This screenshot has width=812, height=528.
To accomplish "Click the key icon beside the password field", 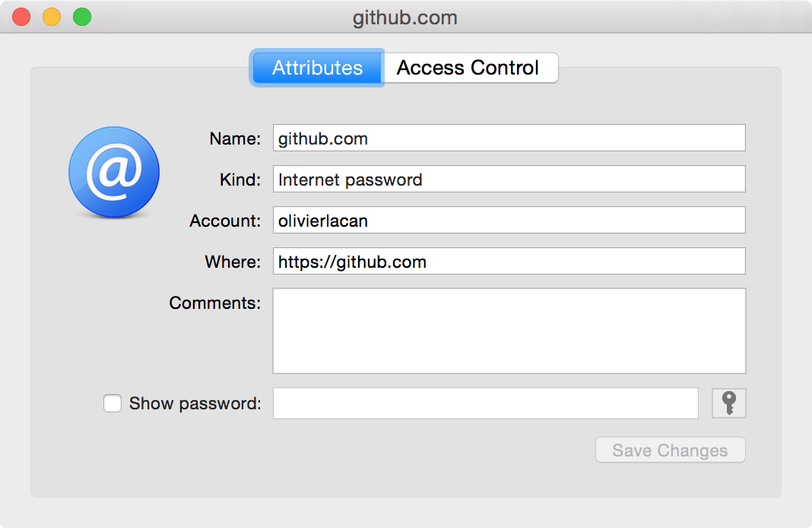I will [x=728, y=402].
